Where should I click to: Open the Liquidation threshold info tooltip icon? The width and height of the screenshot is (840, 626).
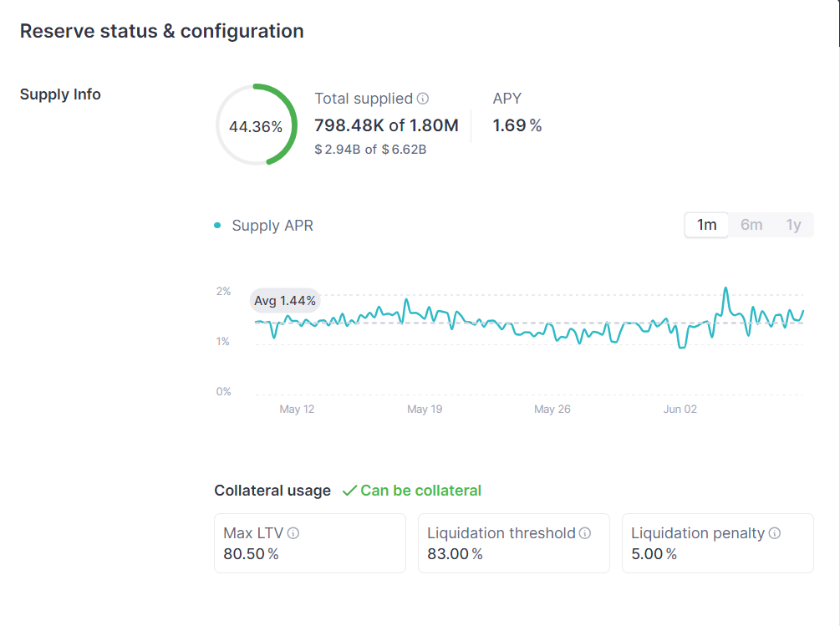(585, 533)
